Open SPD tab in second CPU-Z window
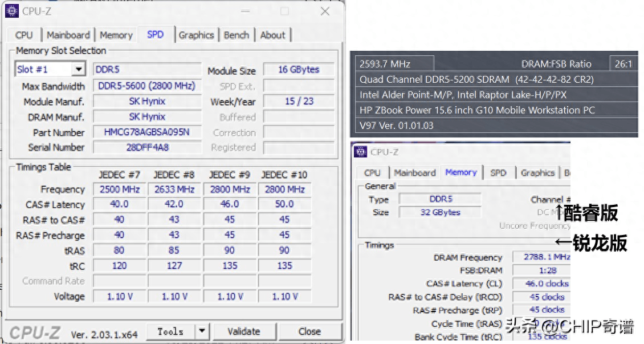The image size is (644, 344). [x=498, y=173]
